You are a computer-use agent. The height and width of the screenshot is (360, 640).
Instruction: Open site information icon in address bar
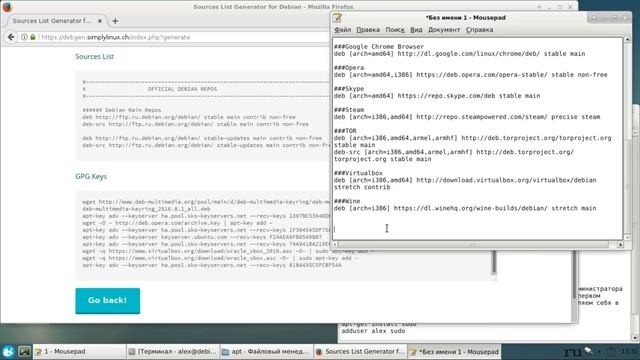[x=24, y=37]
